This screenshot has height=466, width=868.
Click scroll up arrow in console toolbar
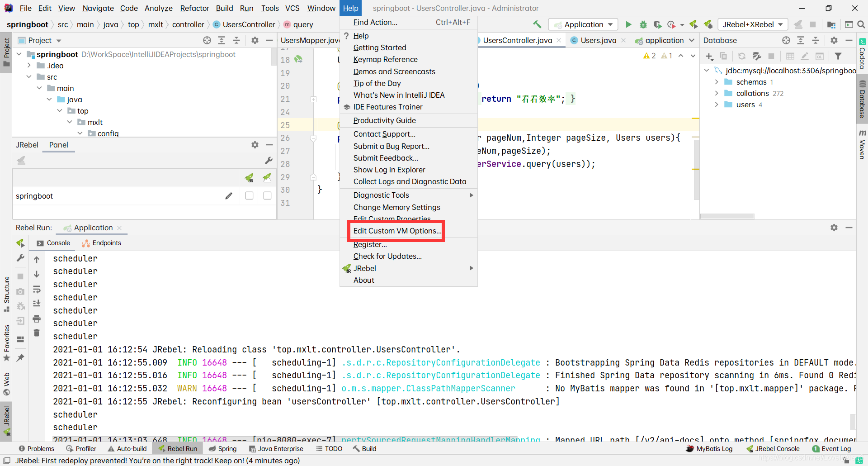coord(37,259)
